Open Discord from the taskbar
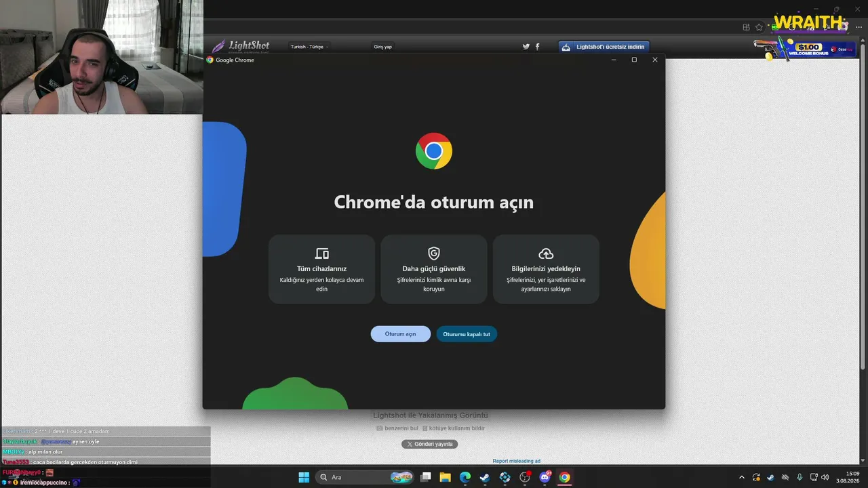868x488 pixels. 545,477
